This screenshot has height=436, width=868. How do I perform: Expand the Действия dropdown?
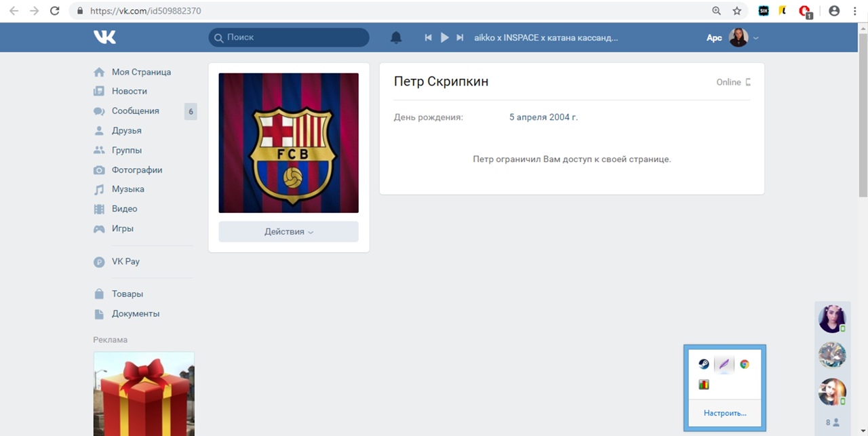(288, 232)
